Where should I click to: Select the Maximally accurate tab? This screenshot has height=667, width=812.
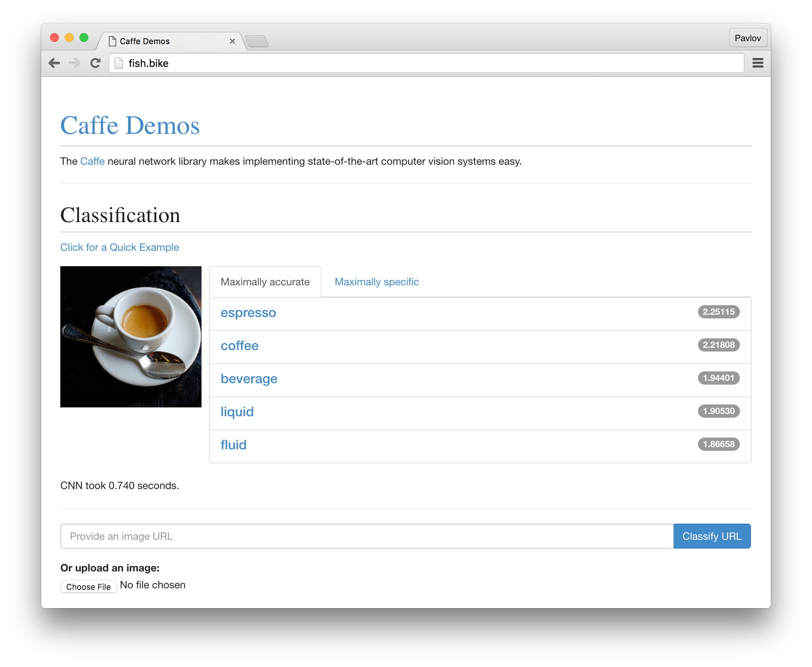coord(265,282)
